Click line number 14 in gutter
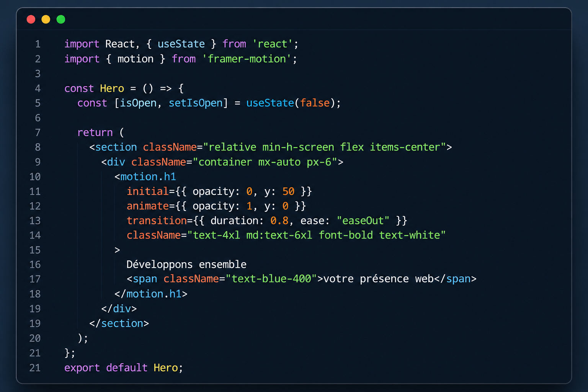The height and width of the screenshot is (392, 588). click(35, 235)
